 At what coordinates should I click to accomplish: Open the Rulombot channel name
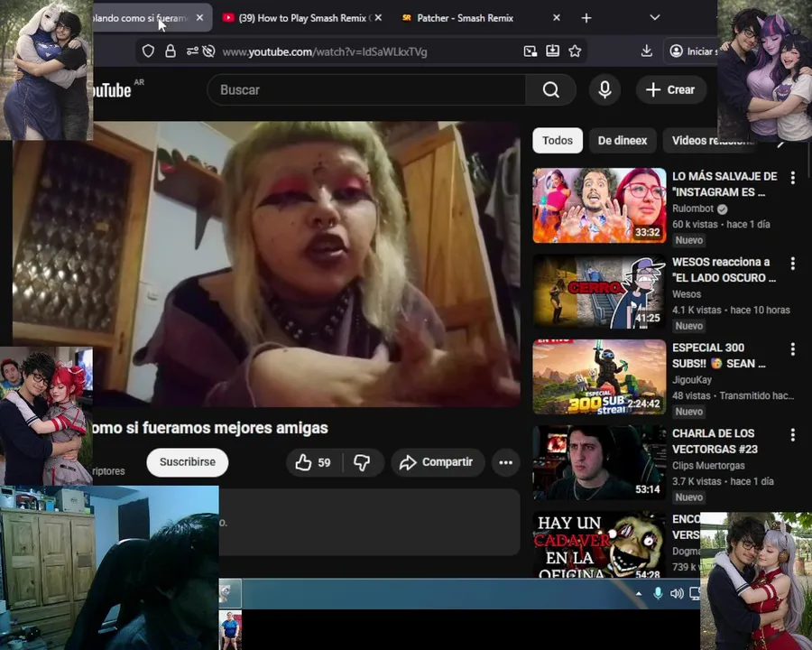tap(693, 209)
